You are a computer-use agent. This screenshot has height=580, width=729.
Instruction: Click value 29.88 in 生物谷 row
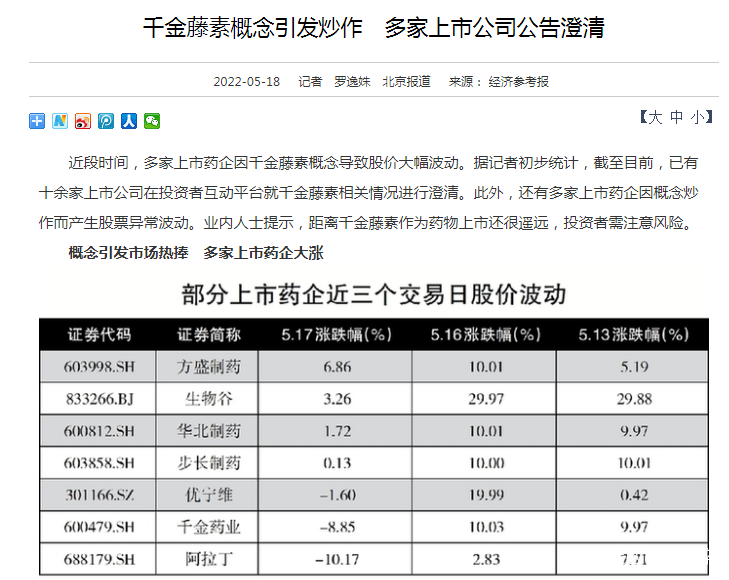tap(634, 399)
